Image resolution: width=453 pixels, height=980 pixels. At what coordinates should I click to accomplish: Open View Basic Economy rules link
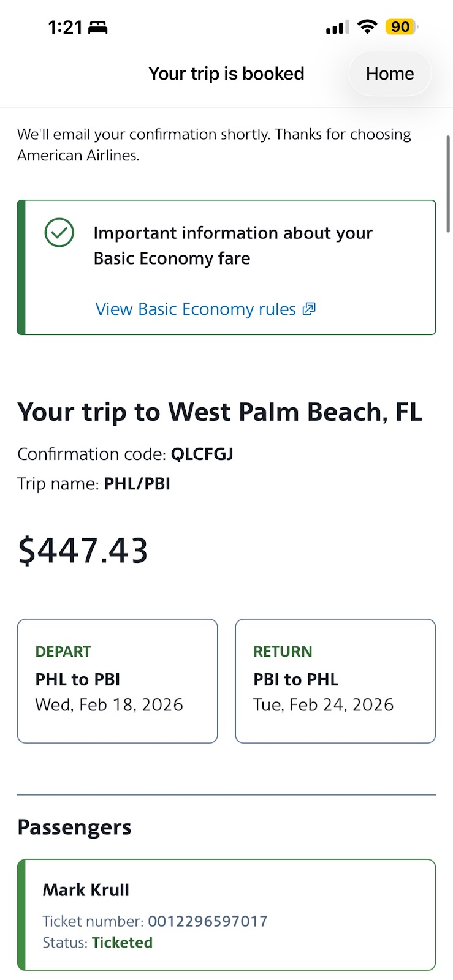pyautogui.click(x=195, y=309)
